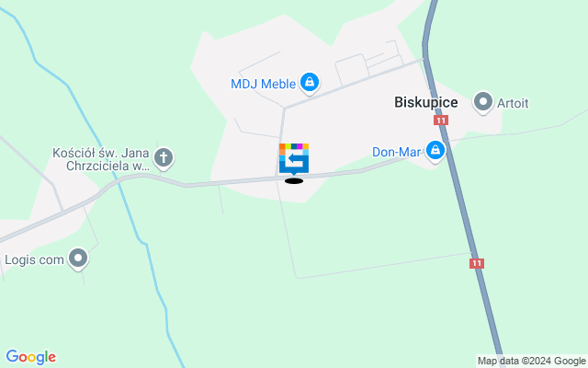The image size is (588, 368).
Task: Click the black oval marker shadow
Action: click(294, 181)
